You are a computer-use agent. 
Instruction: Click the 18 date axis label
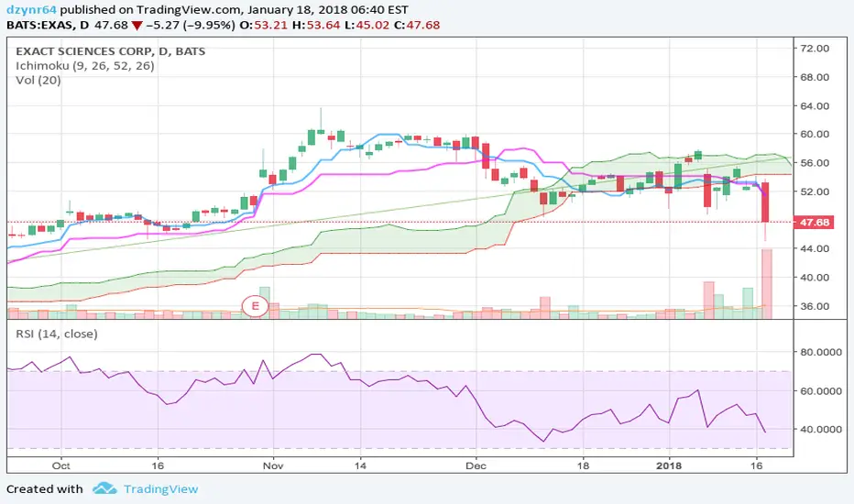[583, 466]
